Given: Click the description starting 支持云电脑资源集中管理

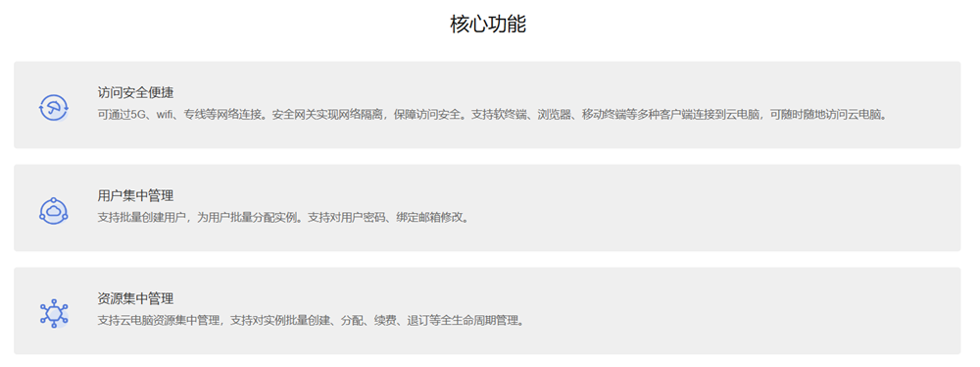Looking at the screenshot, I should (x=311, y=321).
